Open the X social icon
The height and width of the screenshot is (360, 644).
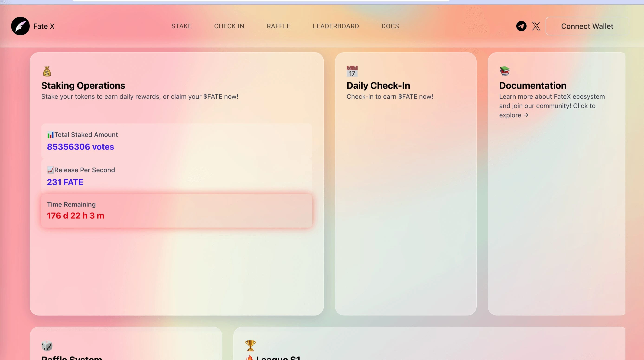[x=536, y=26]
